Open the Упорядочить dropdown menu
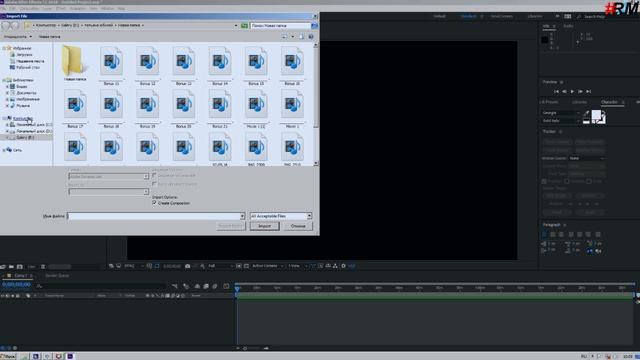This screenshot has width=640, height=360. click(18, 37)
